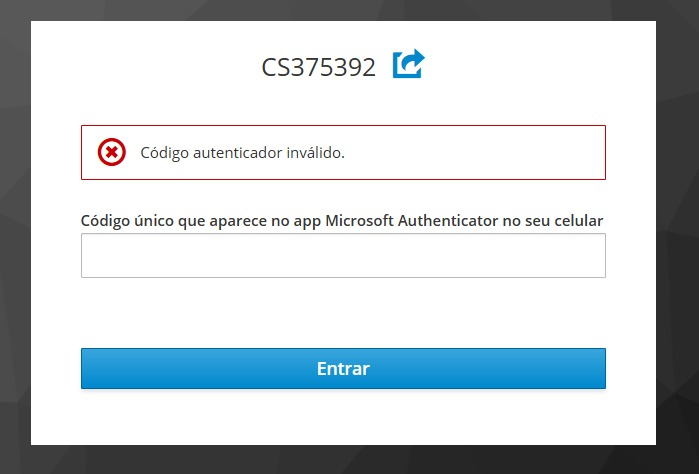Click the blue switch-user arrow icon
Image resolution: width=699 pixels, height=474 pixels.
pos(408,64)
